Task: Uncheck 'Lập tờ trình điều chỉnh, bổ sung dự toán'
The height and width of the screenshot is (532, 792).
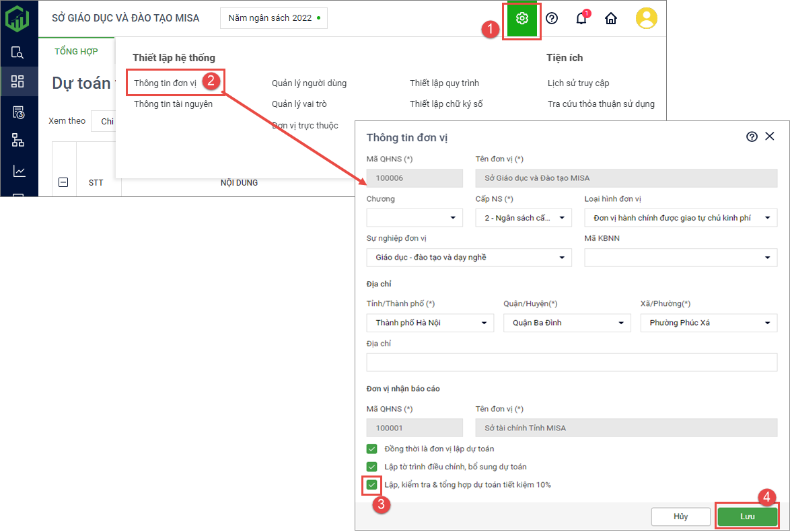Action: (372, 467)
